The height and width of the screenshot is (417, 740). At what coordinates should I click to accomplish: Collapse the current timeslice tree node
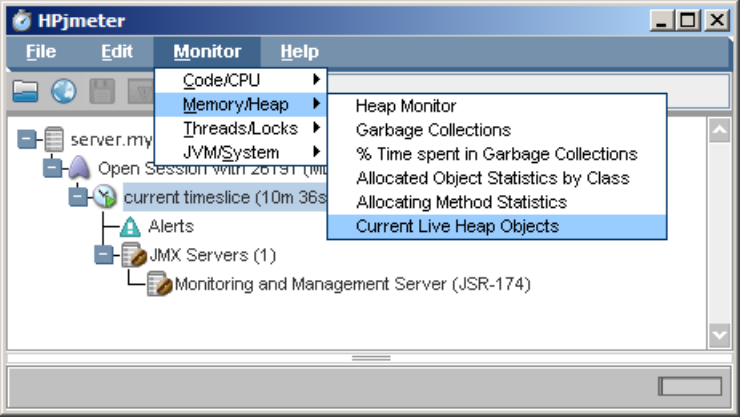coord(77,197)
